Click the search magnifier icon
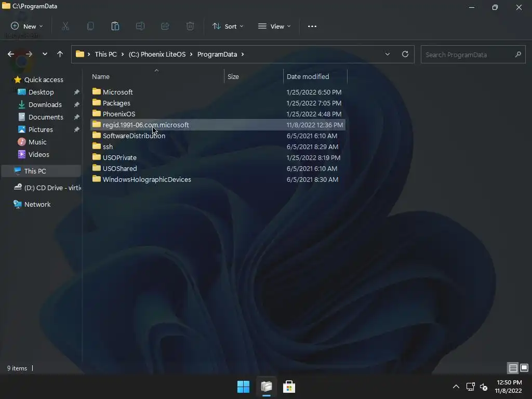The height and width of the screenshot is (399, 532). [518, 54]
